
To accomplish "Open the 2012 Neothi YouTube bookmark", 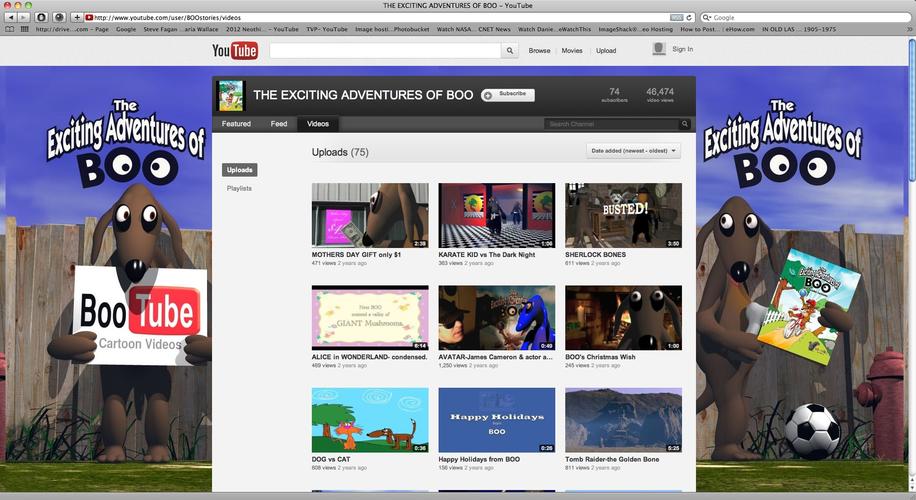I will tap(262, 29).
